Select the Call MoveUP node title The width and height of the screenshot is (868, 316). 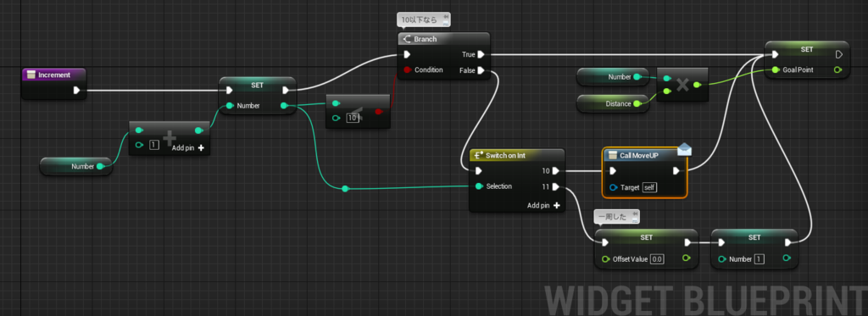coord(639,156)
